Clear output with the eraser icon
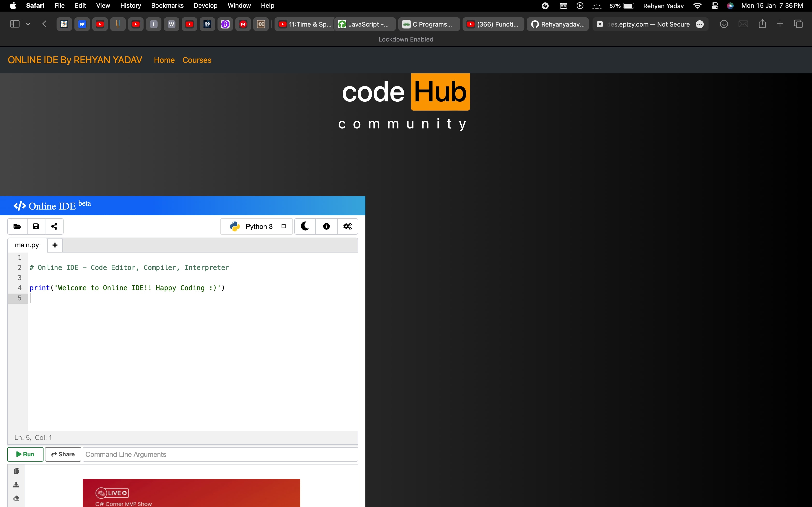This screenshot has height=507, width=812. (x=16, y=498)
